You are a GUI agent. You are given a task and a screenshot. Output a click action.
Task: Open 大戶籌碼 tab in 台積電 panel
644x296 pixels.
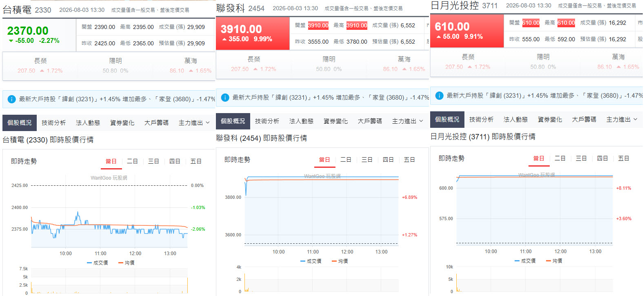click(x=157, y=123)
